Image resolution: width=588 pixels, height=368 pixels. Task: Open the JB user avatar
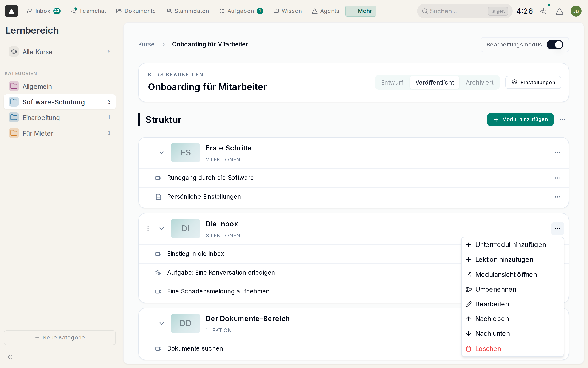[x=576, y=11]
